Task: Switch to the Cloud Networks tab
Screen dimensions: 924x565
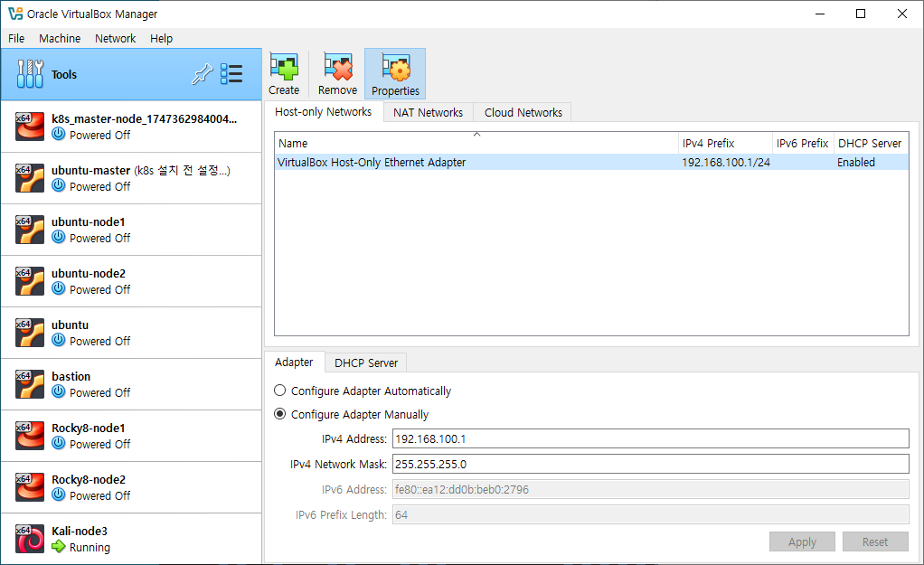Action: [523, 112]
